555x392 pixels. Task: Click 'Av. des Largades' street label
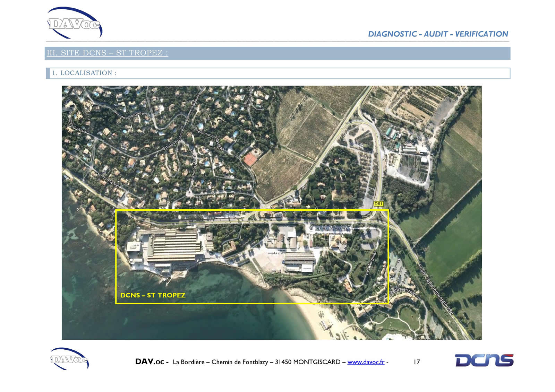(x=130, y=115)
